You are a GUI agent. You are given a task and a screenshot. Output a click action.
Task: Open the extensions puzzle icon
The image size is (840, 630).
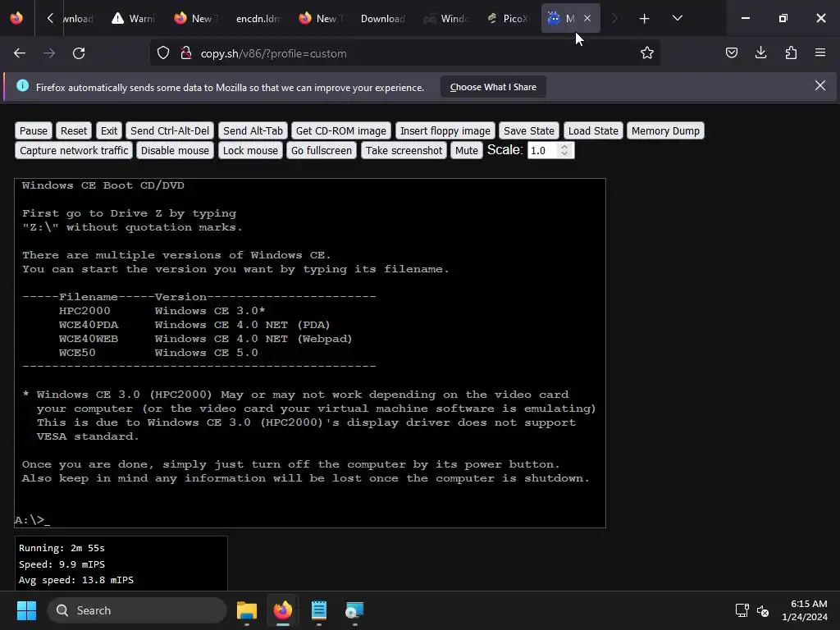click(x=791, y=52)
